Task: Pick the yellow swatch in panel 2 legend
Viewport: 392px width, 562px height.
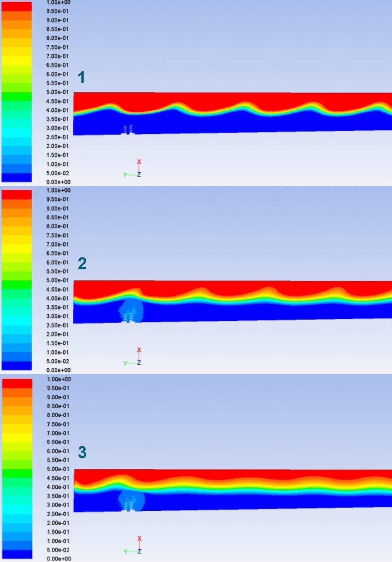Action: [x=16, y=249]
